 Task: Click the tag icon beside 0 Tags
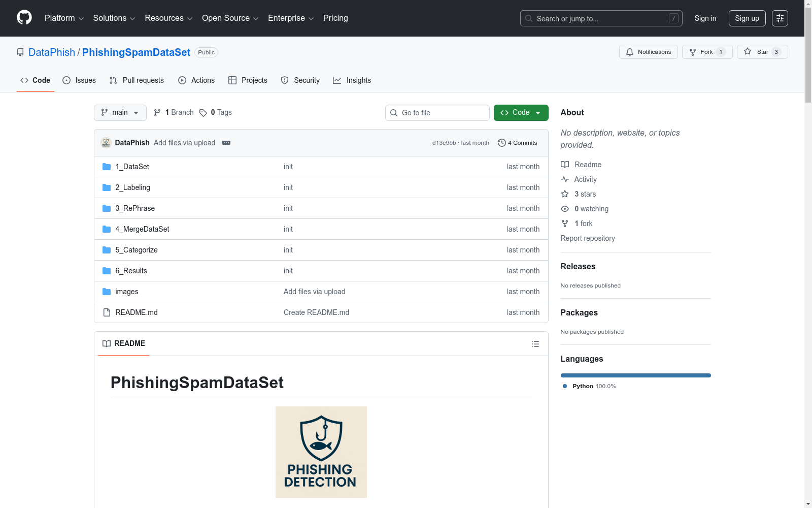click(203, 113)
